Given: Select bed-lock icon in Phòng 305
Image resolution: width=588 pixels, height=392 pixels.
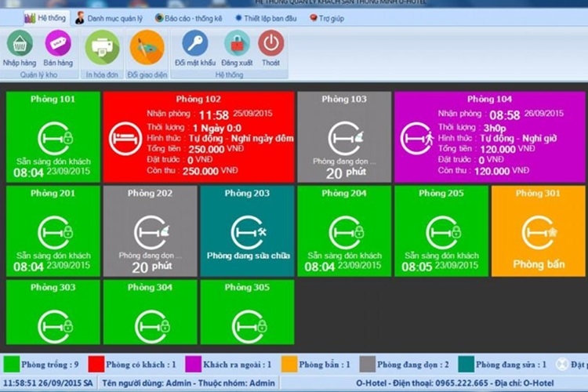Looking at the screenshot, I should coord(249,327).
